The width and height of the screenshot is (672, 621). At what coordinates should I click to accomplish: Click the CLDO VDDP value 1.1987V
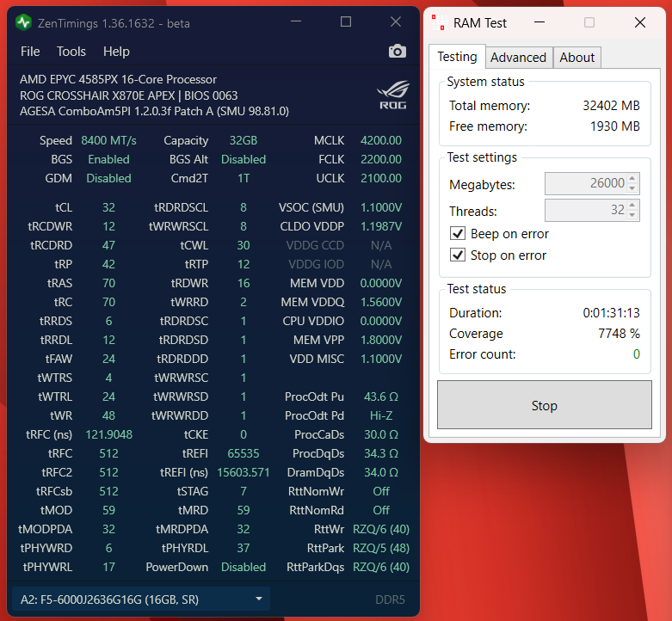pos(381,226)
